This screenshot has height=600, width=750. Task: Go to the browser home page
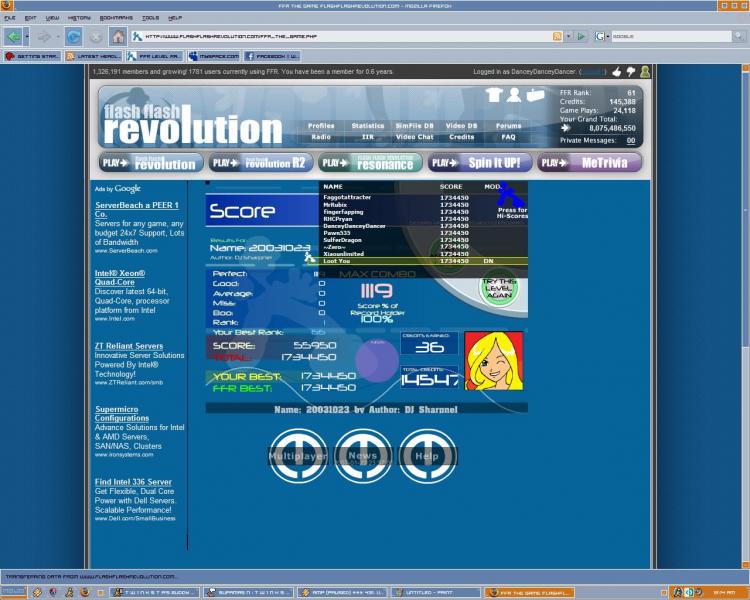point(118,36)
